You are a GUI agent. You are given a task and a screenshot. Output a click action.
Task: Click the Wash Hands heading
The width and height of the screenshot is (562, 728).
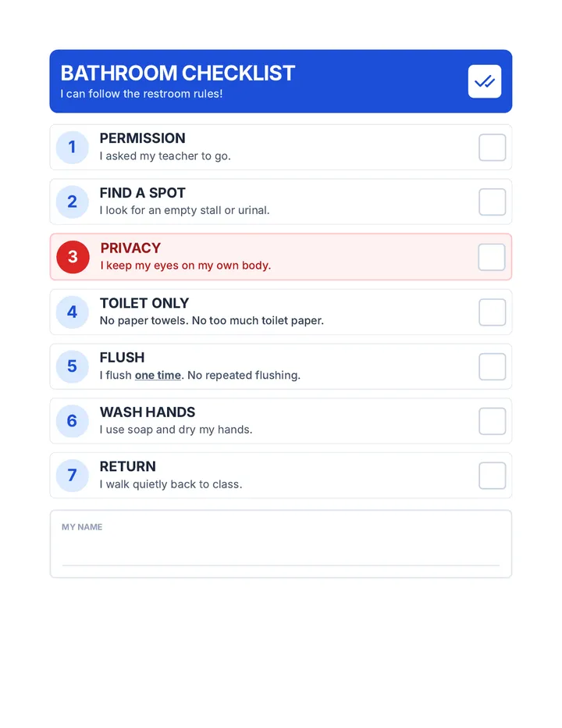[x=148, y=412]
